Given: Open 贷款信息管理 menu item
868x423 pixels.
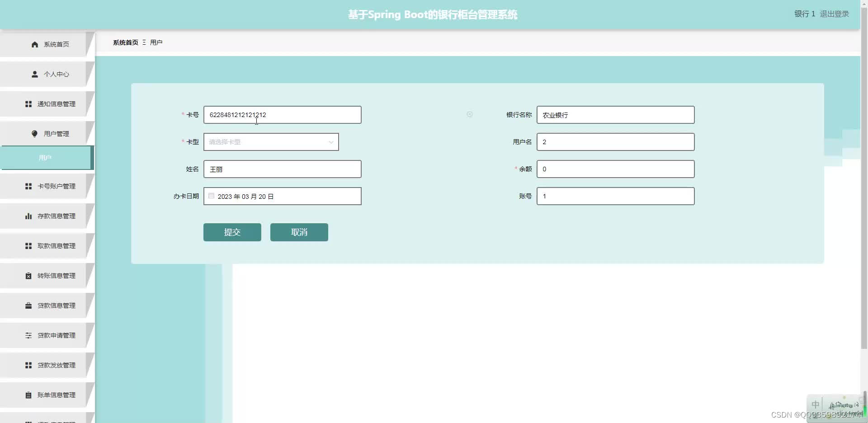Looking at the screenshot, I should click(x=47, y=305).
